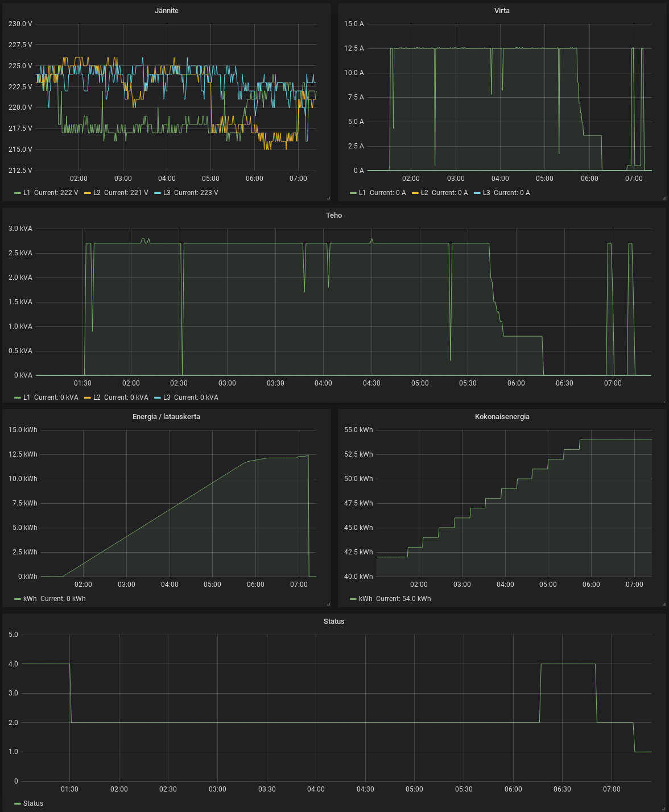Screen dimensions: 669x812
Task: Click the resize handle of Jännite panel
Action: click(x=328, y=198)
